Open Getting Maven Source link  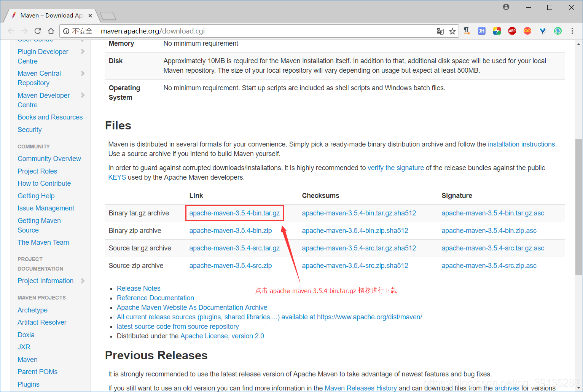tap(39, 225)
